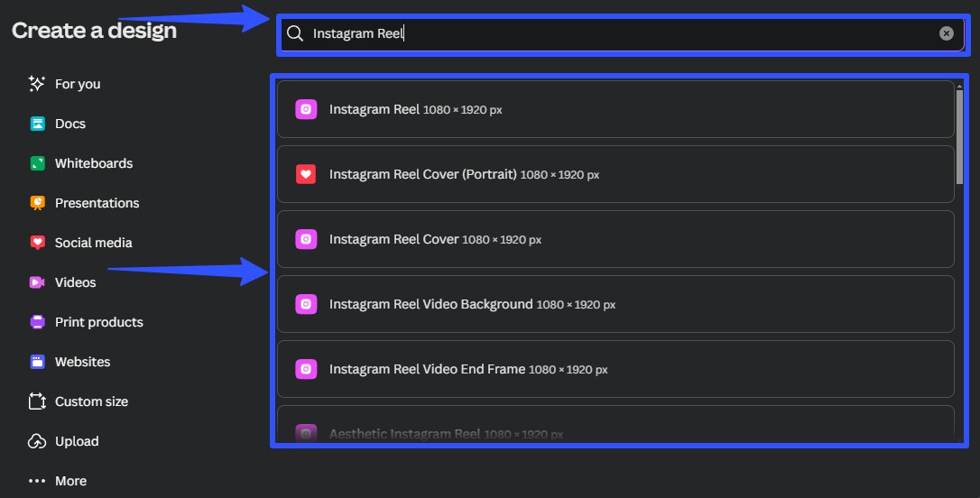Click the Instagram Reel search input

coord(622,33)
